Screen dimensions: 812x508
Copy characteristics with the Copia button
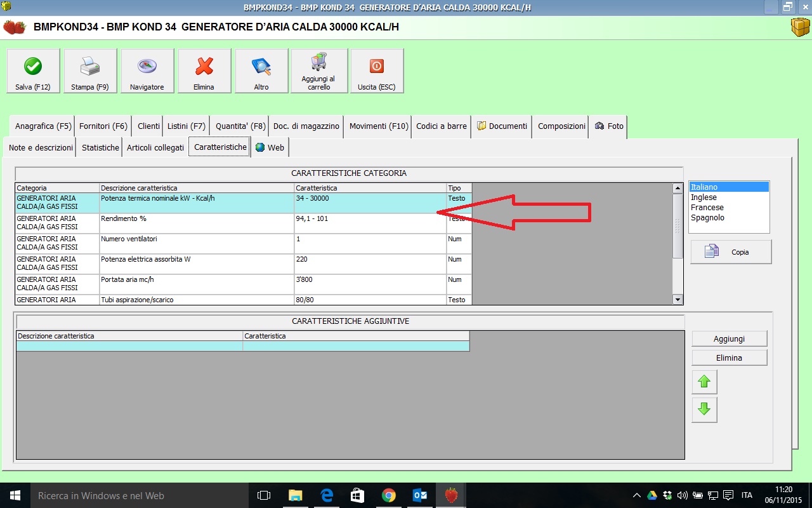[731, 252]
